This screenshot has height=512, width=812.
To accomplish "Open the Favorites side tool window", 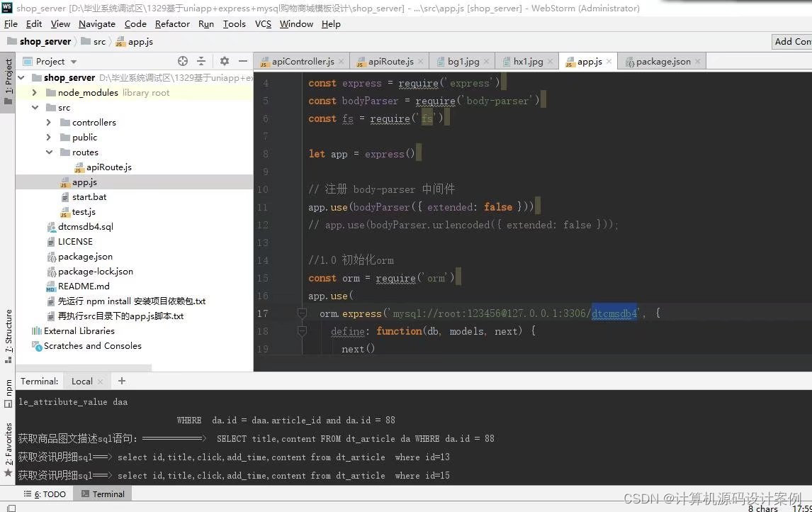I will [9, 450].
